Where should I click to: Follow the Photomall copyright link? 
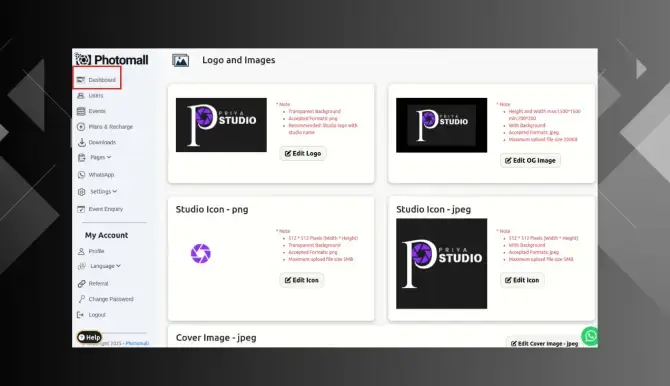[x=137, y=343]
